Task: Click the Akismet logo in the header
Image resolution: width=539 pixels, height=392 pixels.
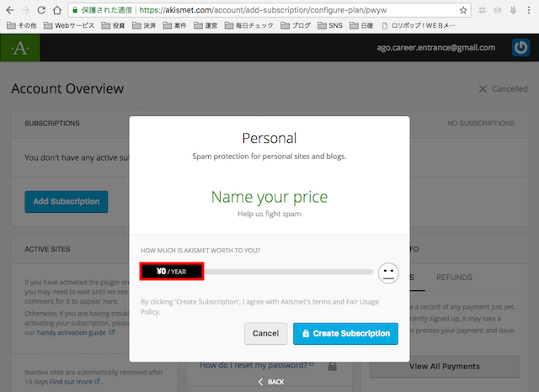Action: (x=19, y=48)
